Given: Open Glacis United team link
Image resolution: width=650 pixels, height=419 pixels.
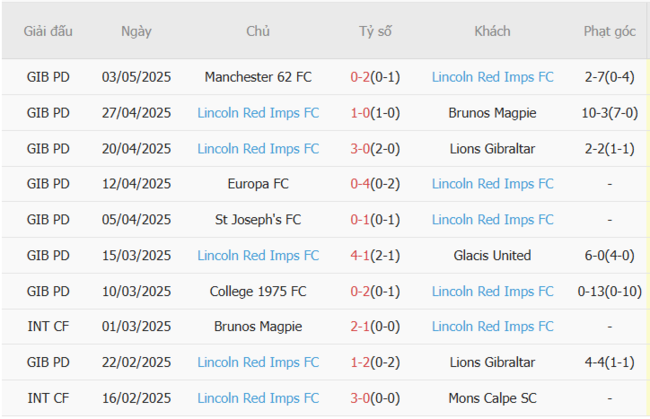Looking at the screenshot, I should pyautogui.click(x=492, y=256).
